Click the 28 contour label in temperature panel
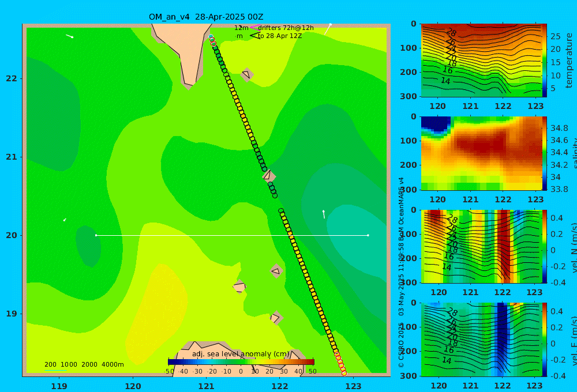Image resolution: width=577 pixels, height=392 pixels. (451, 32)
